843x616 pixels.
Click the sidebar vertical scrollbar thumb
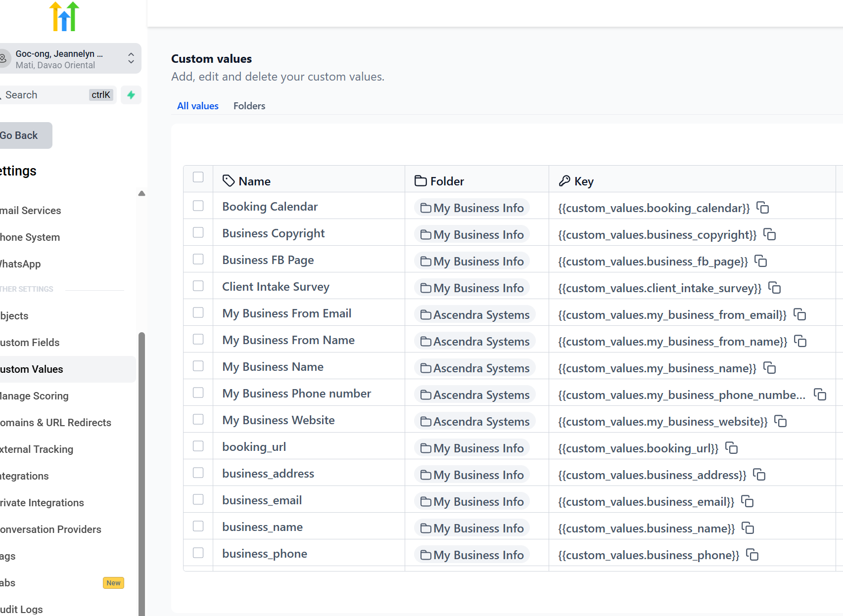[x=141, y=474]
